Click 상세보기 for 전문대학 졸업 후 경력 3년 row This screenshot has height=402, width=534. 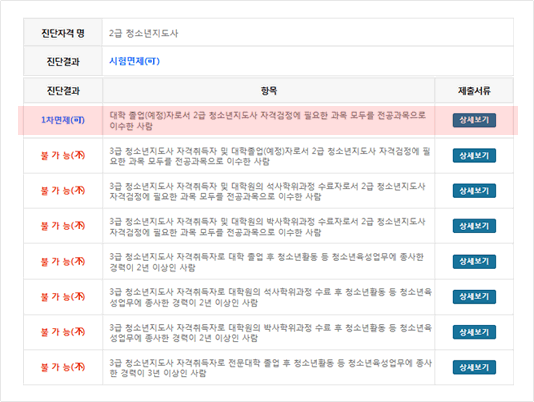tap(474, 367)
